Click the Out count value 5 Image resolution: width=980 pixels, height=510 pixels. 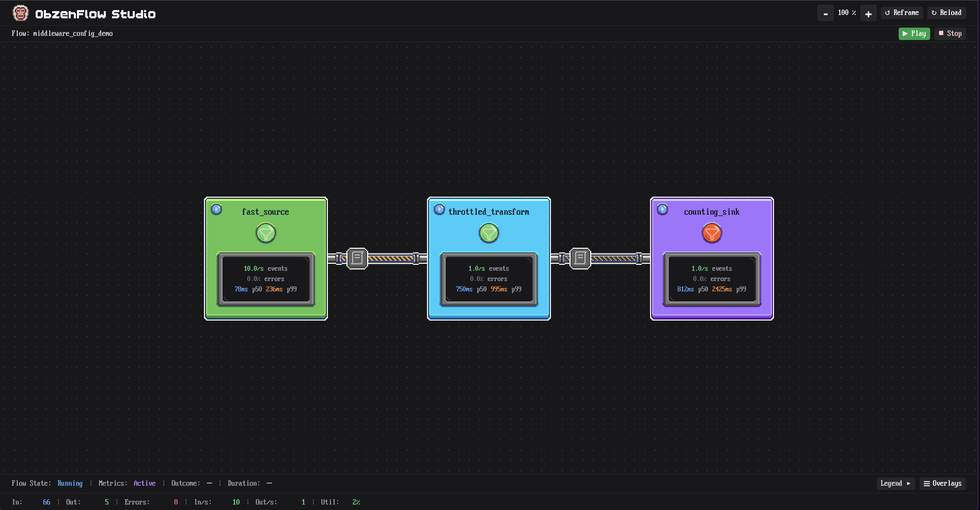pyautogui.click(x=107, y=502)
